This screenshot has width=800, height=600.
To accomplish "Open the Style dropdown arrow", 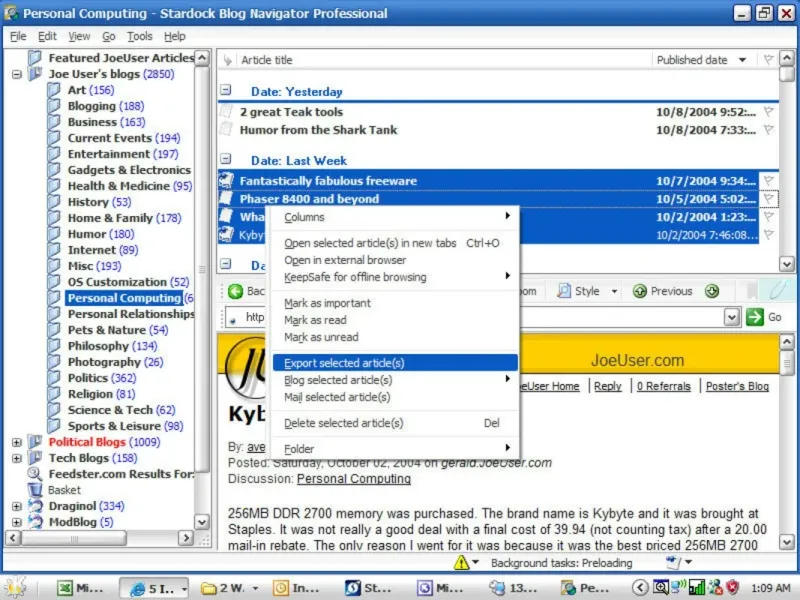I will click(x=614, y=291).
